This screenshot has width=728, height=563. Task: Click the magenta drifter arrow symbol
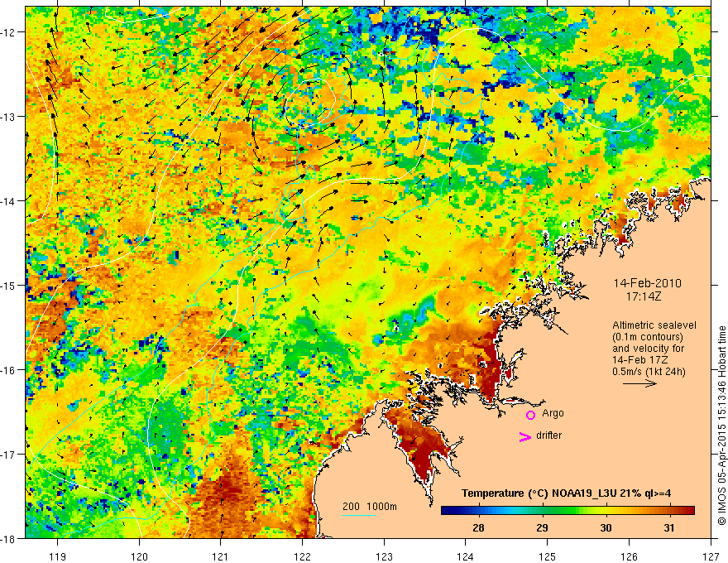[524, 436]
